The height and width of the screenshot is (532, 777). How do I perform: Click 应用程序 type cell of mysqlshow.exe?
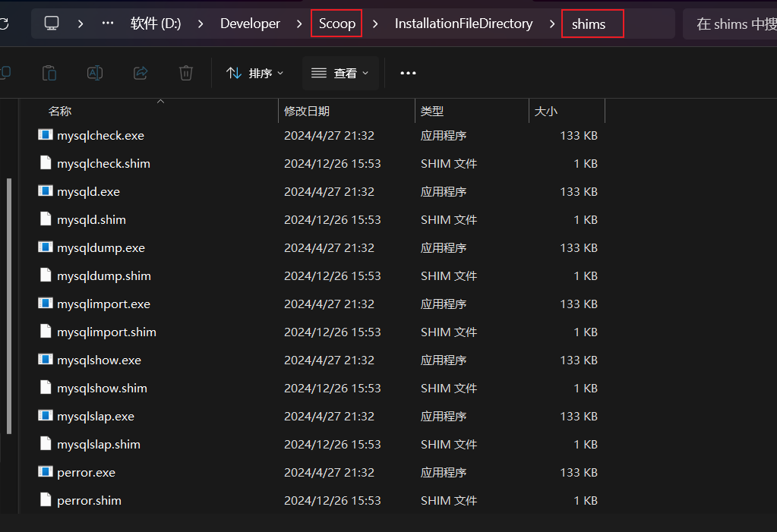coord(444,360)
